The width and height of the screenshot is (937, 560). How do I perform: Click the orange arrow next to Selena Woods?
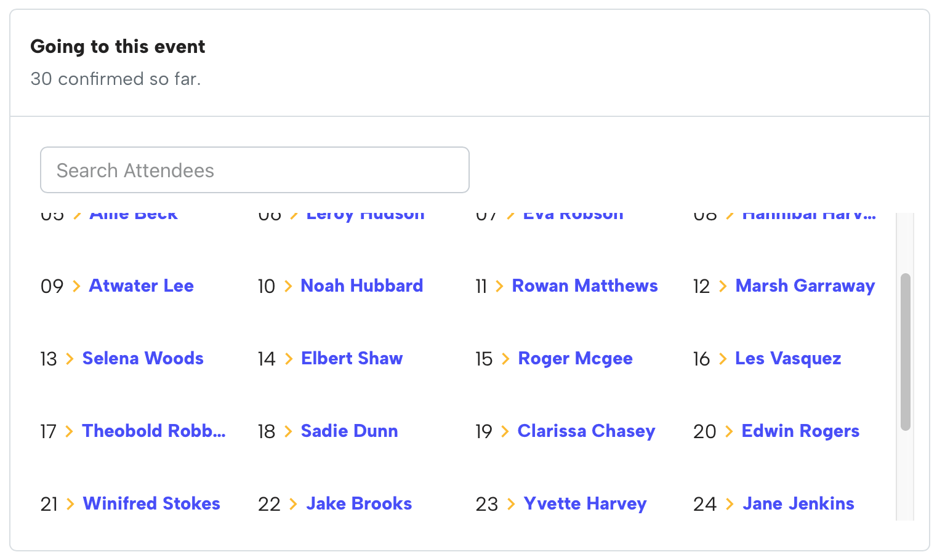[70, 359]
